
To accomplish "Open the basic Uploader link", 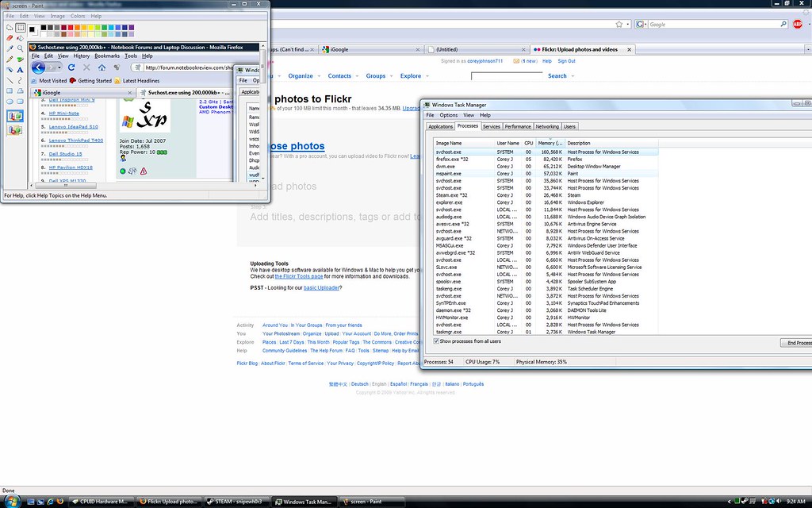I will pyautogui.click(x=322, y=287).
